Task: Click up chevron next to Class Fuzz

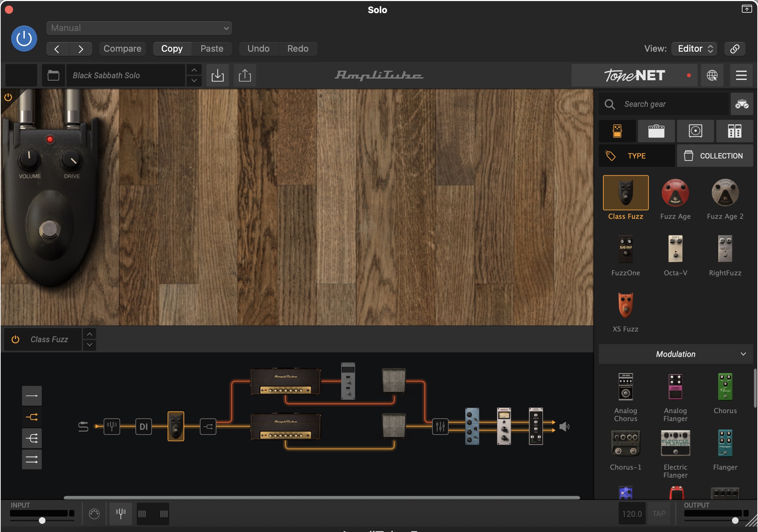Action: (90, 334)
